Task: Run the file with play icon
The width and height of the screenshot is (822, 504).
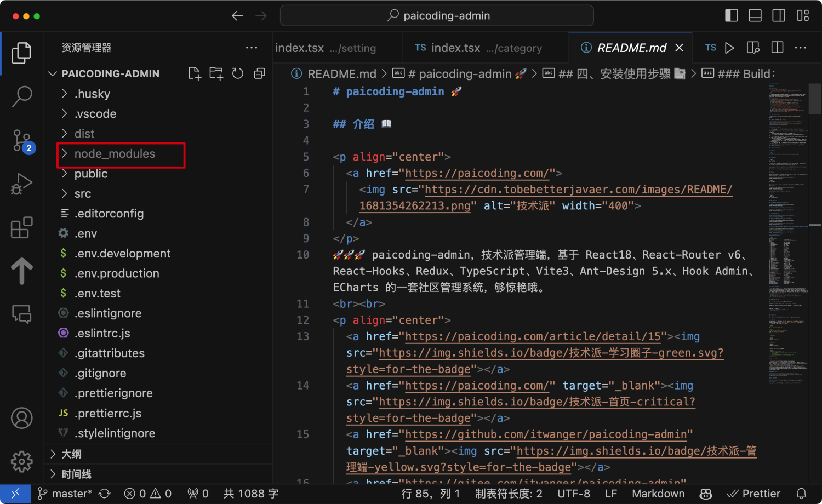Action: click(729, 48)
